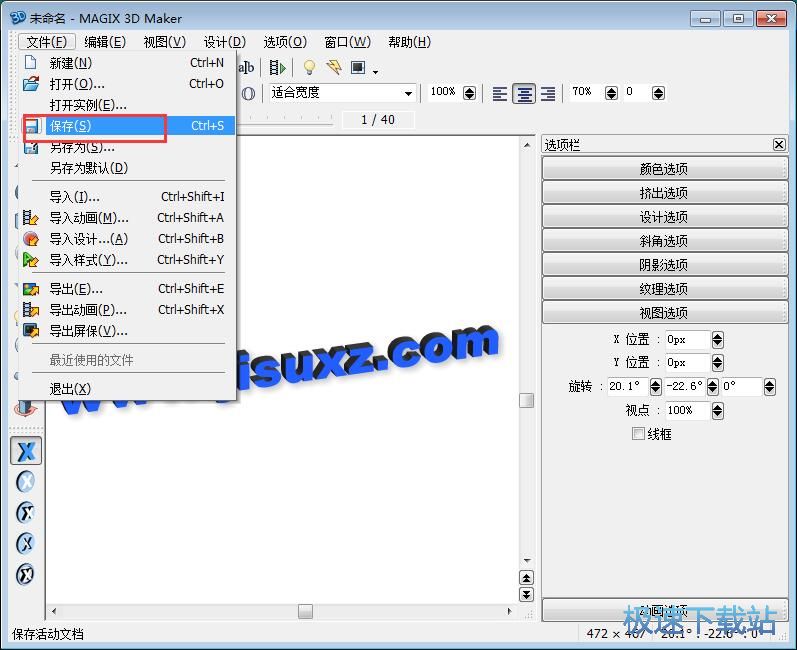Open the 纹理选项 panel section

coord(664,289)
